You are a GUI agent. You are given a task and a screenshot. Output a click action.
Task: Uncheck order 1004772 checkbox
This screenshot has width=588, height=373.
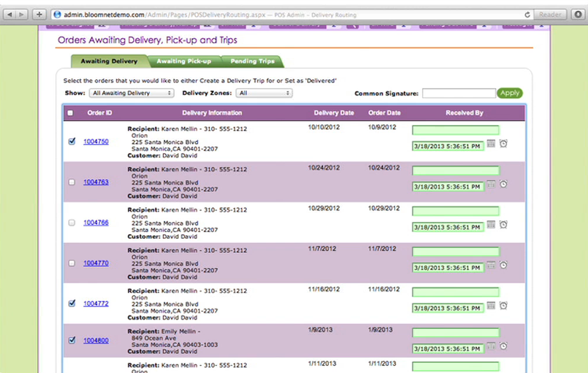(x=72, y=303)
